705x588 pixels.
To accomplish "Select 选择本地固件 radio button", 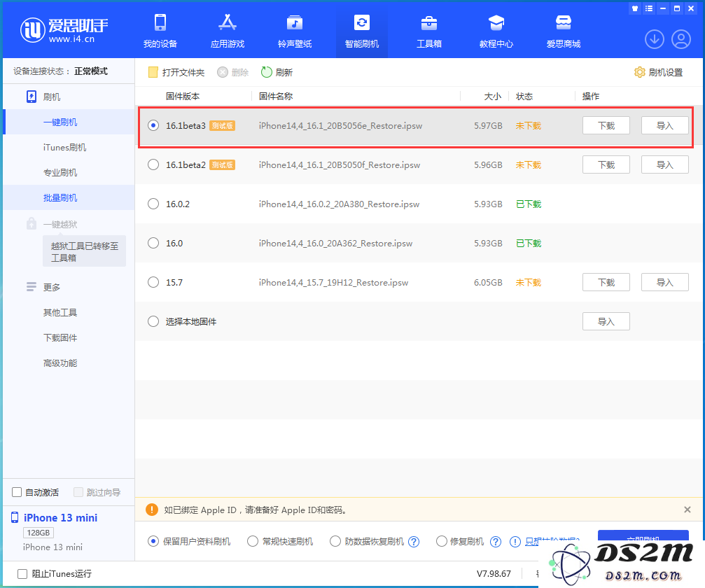I will 153,321.
